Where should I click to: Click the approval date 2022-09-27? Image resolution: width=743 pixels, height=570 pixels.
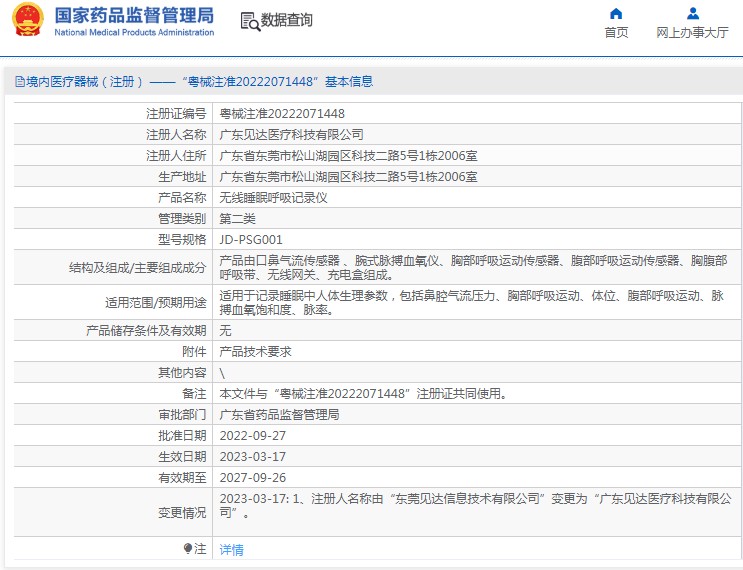coord(252,435)
